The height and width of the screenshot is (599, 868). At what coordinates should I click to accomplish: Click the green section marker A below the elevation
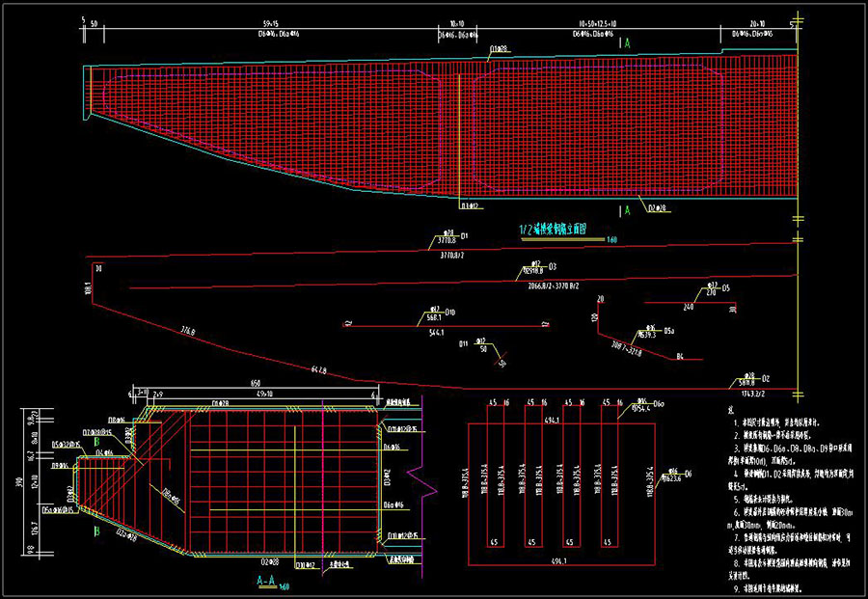coord(629,209)
